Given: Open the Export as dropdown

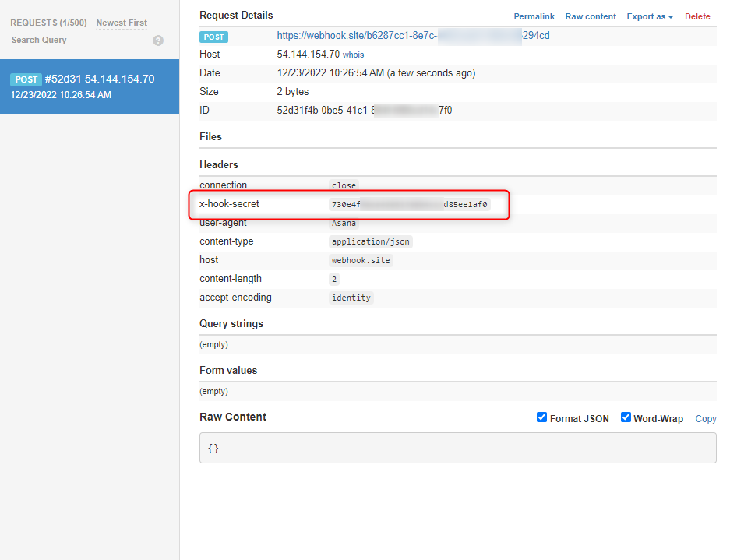Looking at the screenshot, I should pyautogui.click(x=650, y=17).
